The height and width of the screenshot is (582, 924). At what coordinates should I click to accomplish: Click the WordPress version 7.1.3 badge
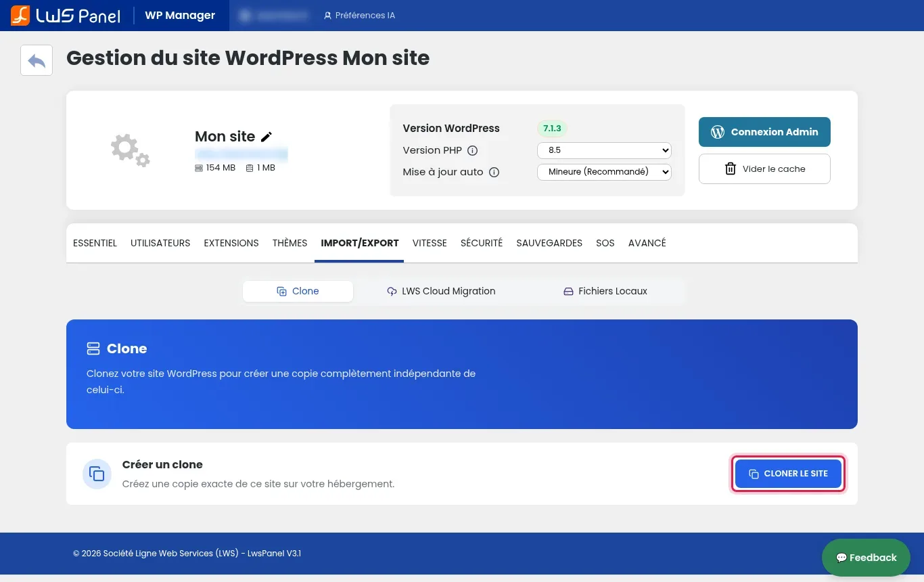click(x=552, y=128)
